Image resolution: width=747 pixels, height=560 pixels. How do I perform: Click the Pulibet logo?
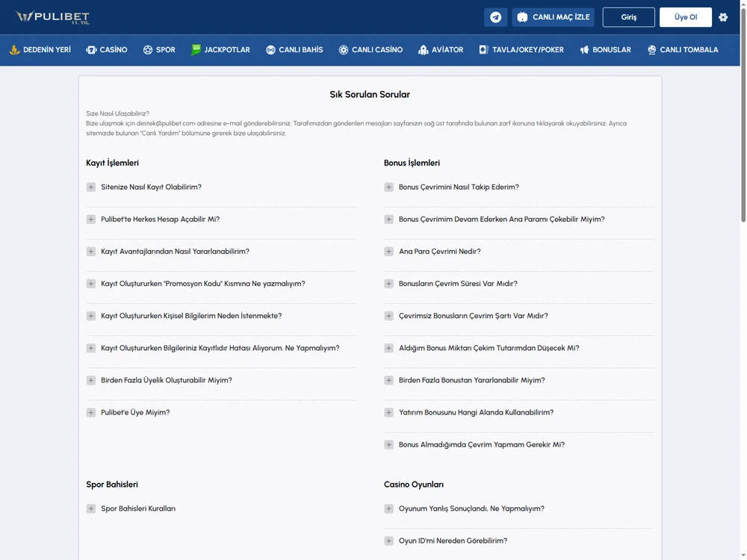[x=52, y=17]
